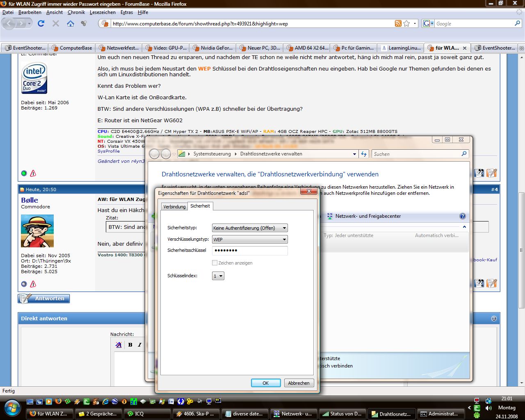Switch to the ComputerBase browser tab
This screenshot has height=420, width=525.
click(x=72, y=48)
